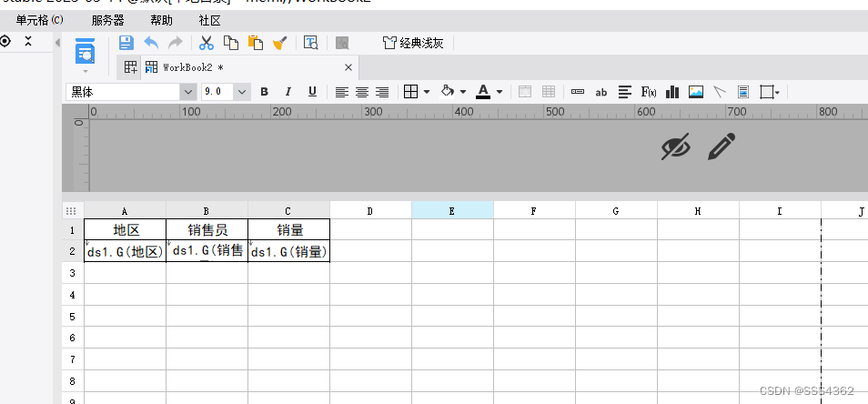
Task: Click the font color A swatch
Action: [x=483, y=92]
